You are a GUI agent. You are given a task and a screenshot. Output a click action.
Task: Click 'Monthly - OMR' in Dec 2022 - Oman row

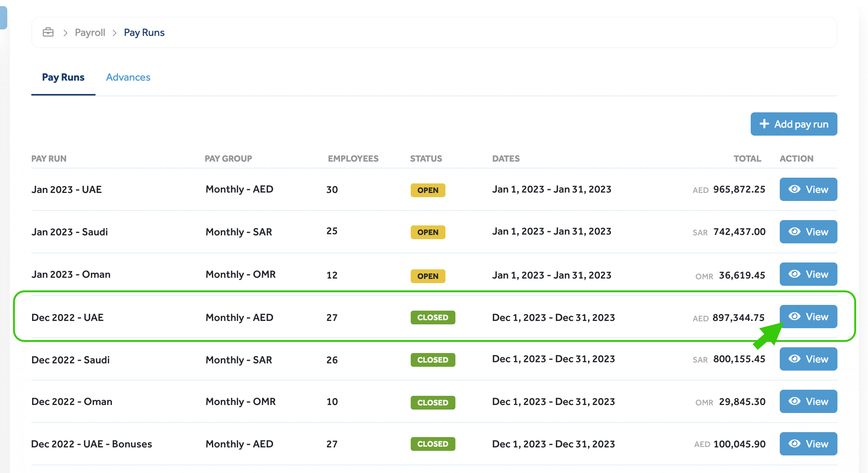pos(241,402)
